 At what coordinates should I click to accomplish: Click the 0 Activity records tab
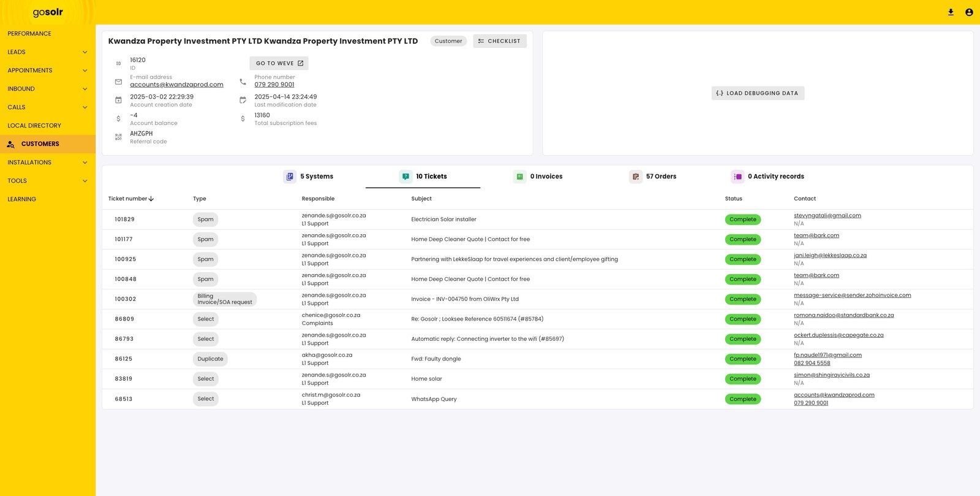[767, 177]
